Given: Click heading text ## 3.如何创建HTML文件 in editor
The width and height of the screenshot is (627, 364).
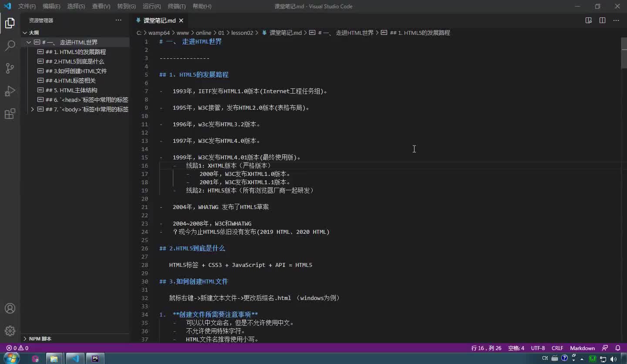Looking at the screenshot, I should tap(194, 281).
